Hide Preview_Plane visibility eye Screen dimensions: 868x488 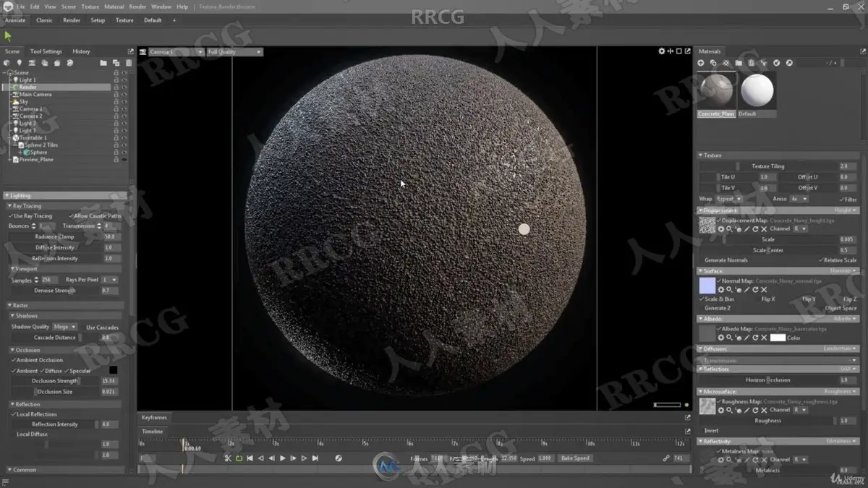point(124,159)
